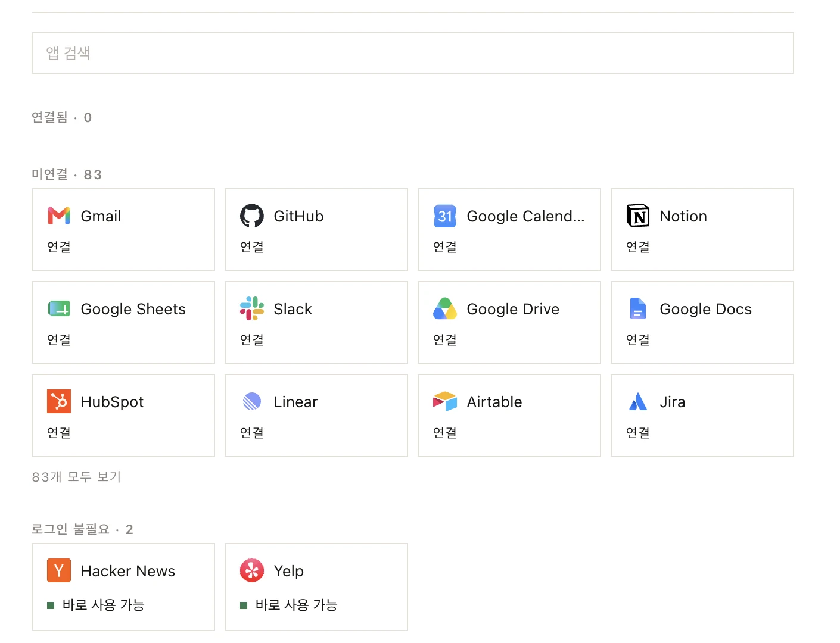
Task: Click 바로 사용 가능 under Yelp
Action: point(297,605)
